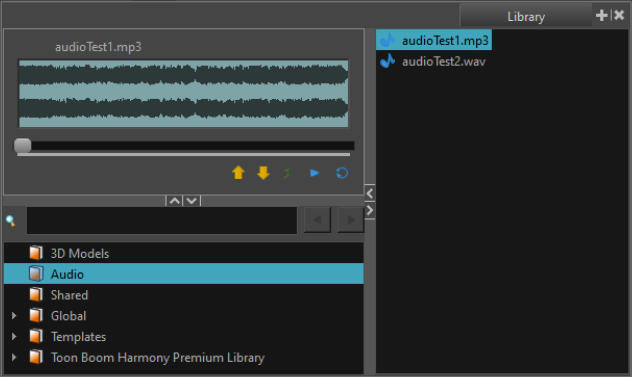Viewport: 632px width, 377px height.
Task: Expand the Global library folder
Action: [x=14, y=316]
